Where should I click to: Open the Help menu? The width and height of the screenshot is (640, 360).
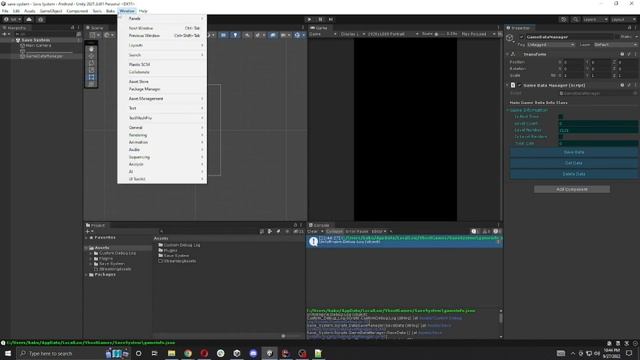pos(143,11)
